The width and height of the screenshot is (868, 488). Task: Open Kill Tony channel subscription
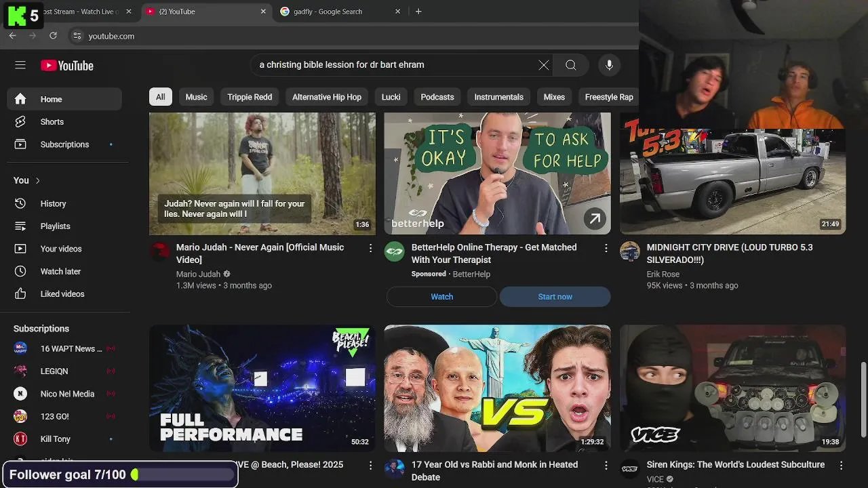pyautogui.click(x=64, y=439)
